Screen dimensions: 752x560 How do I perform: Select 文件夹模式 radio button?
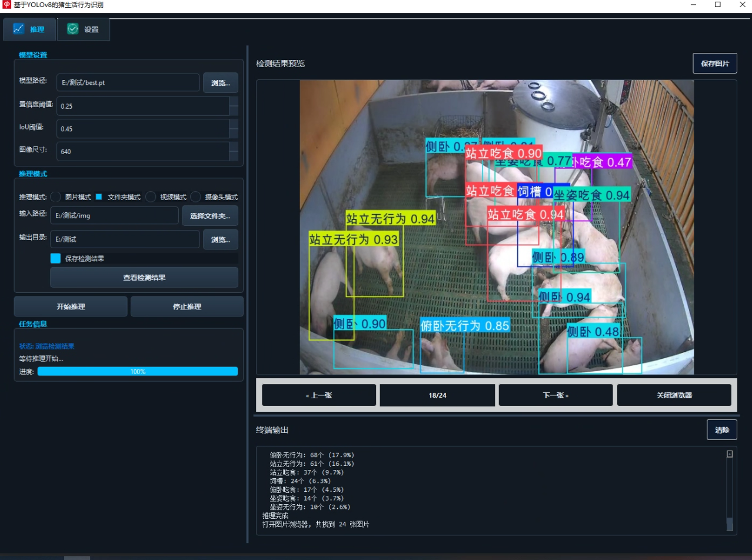coord(99,197)
